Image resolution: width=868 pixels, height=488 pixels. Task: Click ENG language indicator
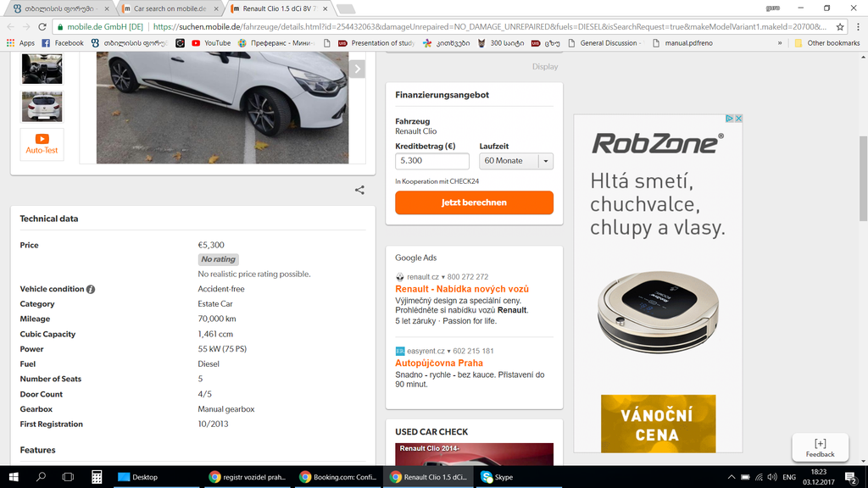(789, 477)
